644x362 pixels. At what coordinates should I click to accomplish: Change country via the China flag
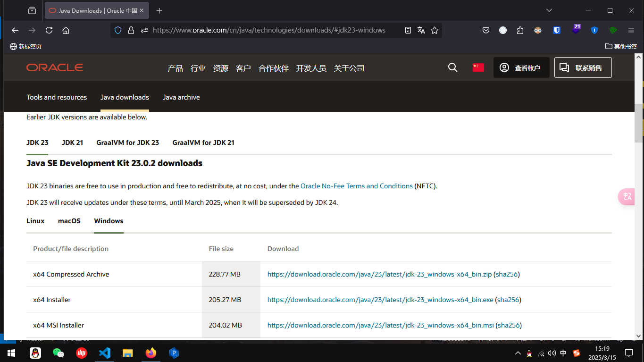point(478,67)
